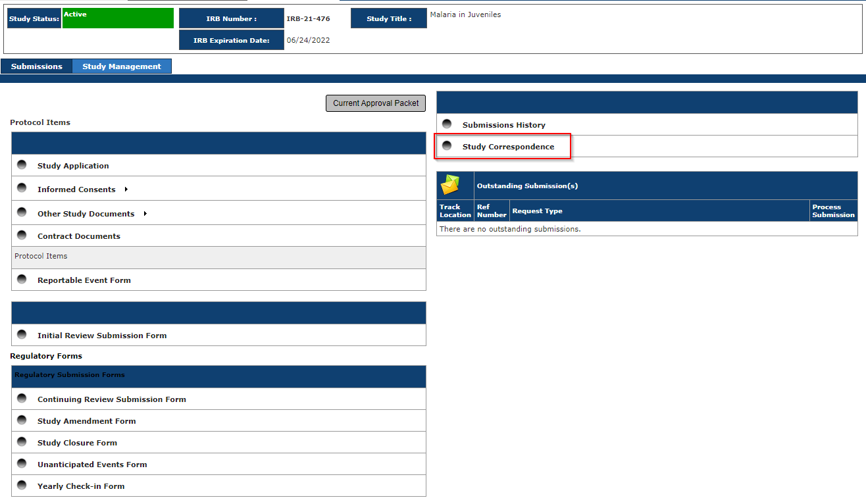This screenshot has width=866, height=504.
Task: Click the bullet icon beside Reportable Event Form
Action: pyautogui.click(x=22, y=279)
